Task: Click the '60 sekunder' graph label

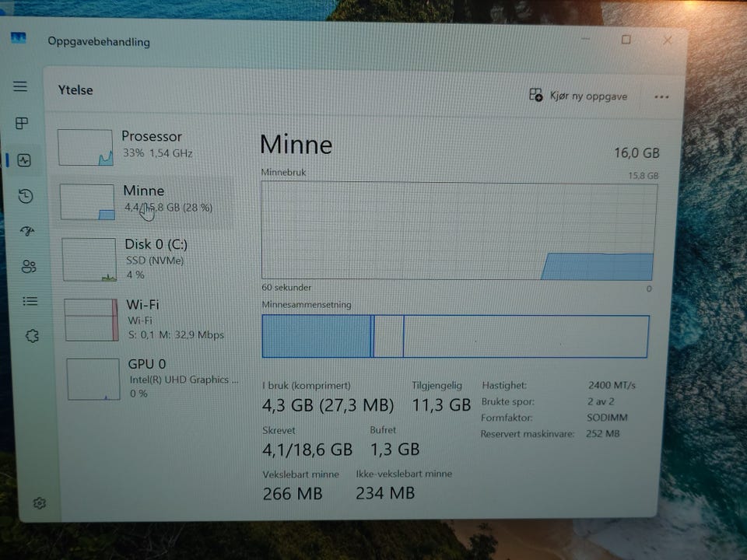Action: pyautogui.click(x=286, y=287)
